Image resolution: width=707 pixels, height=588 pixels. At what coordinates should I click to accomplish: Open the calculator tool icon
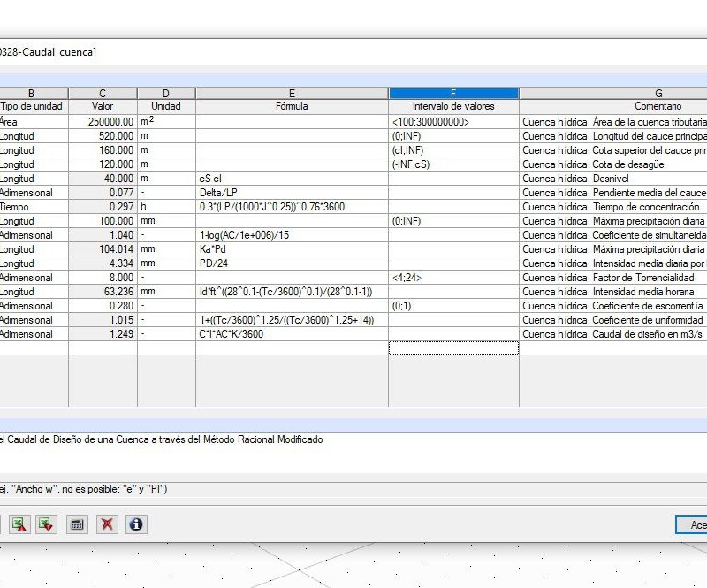coord(77,524)
